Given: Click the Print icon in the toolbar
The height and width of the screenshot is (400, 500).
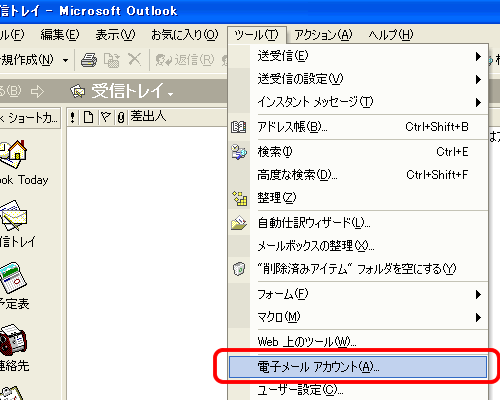Looking at the screenshot, I should click(89, 60).
